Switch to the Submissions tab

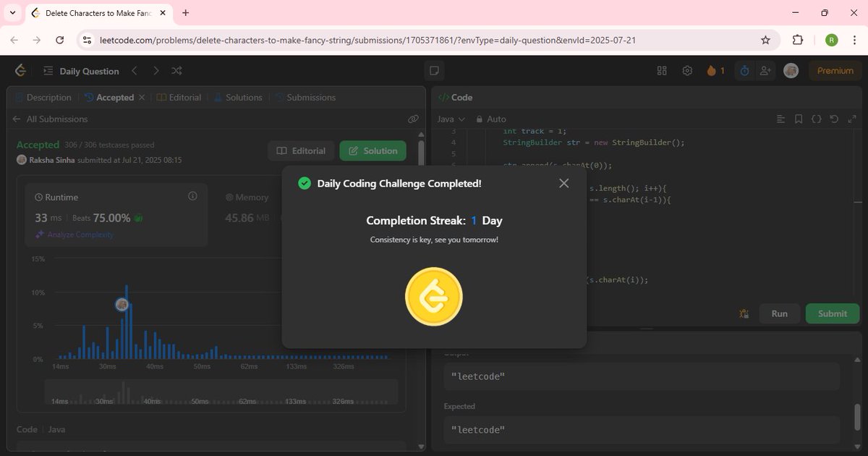305,98
